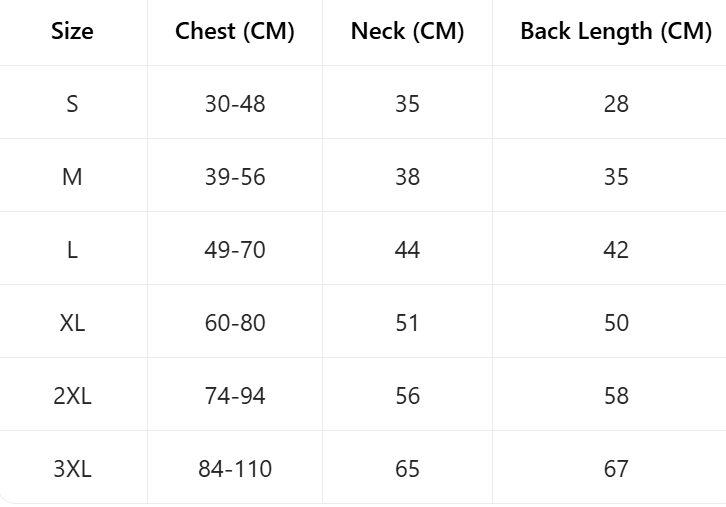Viewport: 726px width, 507px height.
Task: Click neck value 44 in L row
Action: coord(407,250)
